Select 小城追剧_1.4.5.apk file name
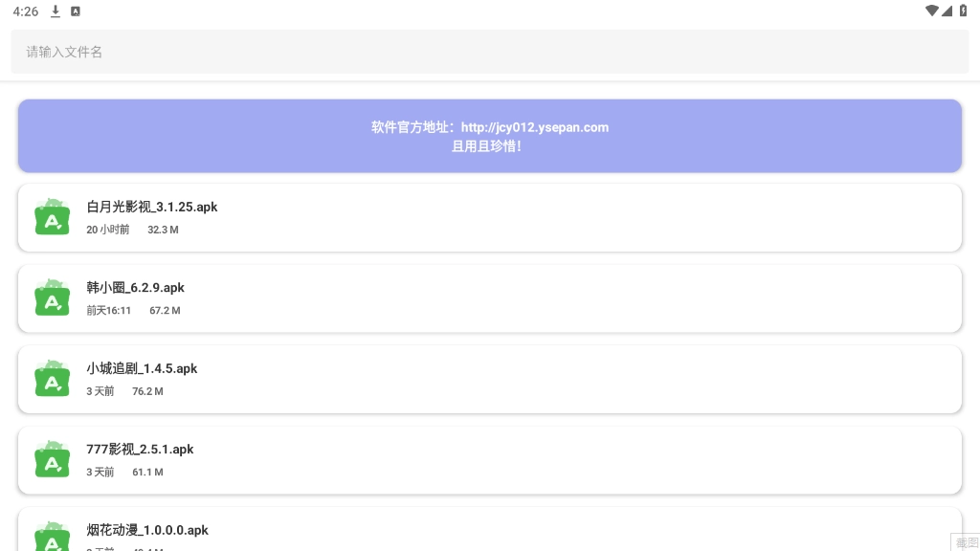The height and width of the screenshot is (551, 980). pos(142,368)
